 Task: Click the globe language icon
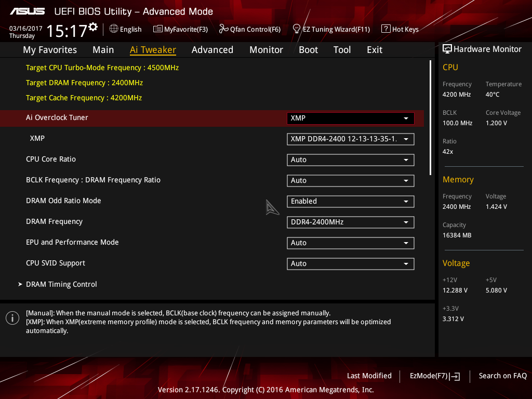click(x=114, y=29)
